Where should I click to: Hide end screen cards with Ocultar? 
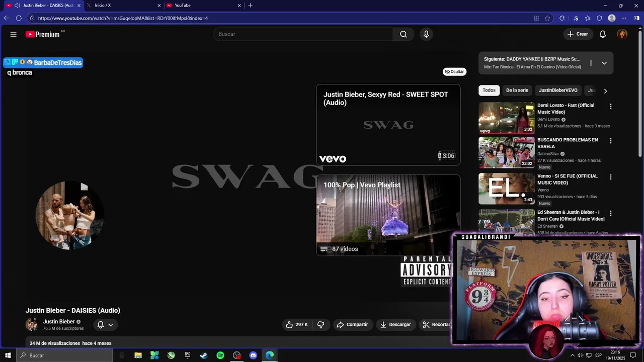point(454,72)
